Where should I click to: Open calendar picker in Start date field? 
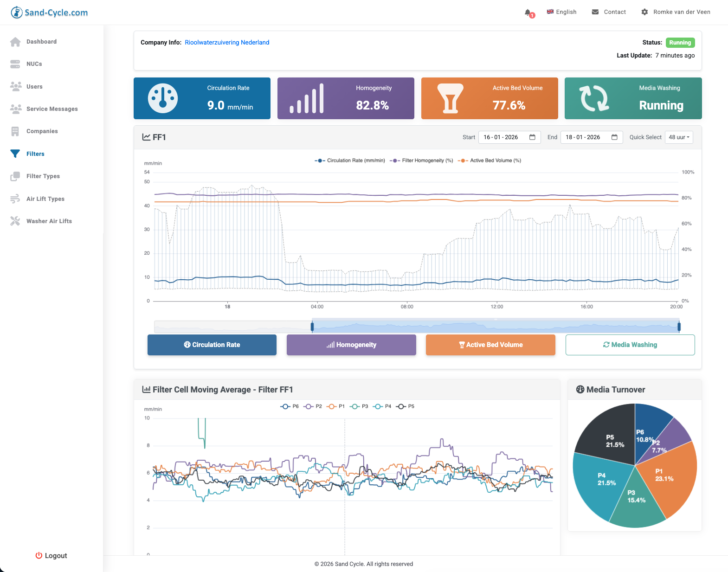[x=532, y=137]
